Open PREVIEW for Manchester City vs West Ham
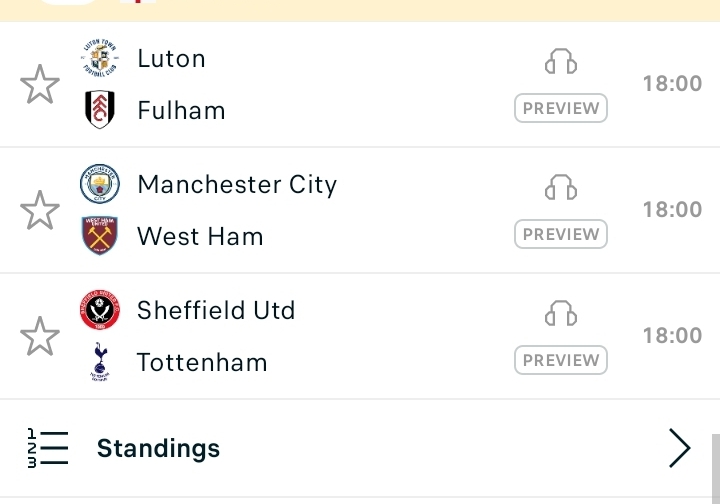The height and width of the screenshot is (504, 720). click(561, 234)
